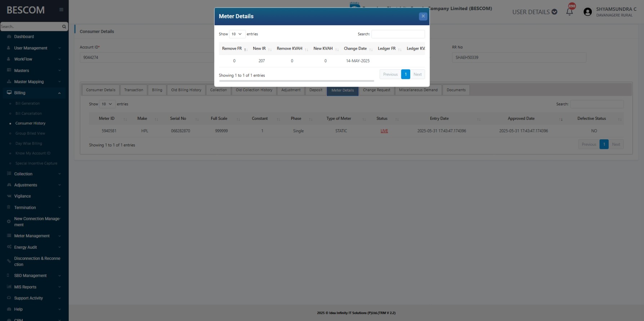Click the MIS Reports chart icon

tap(9, 287)
